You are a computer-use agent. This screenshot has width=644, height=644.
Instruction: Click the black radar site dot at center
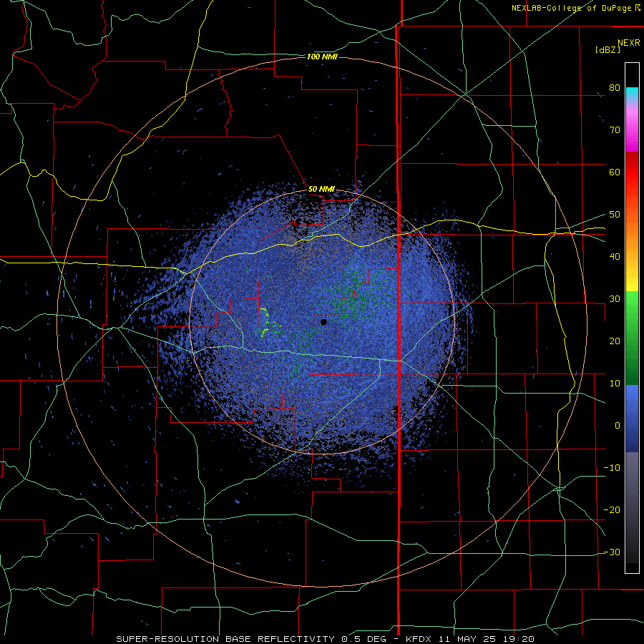tap(323, 322)
